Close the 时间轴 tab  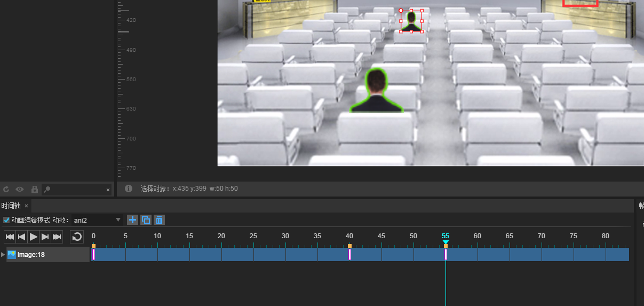[26, 206]
